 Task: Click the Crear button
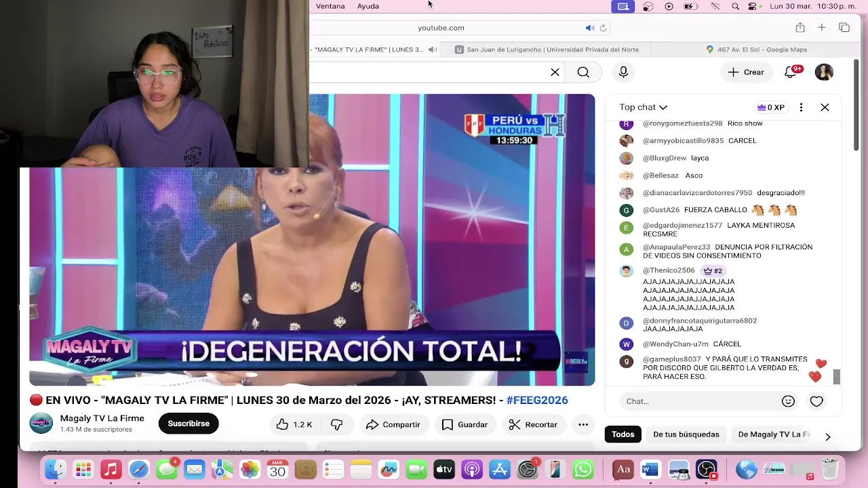coord(746,73)
